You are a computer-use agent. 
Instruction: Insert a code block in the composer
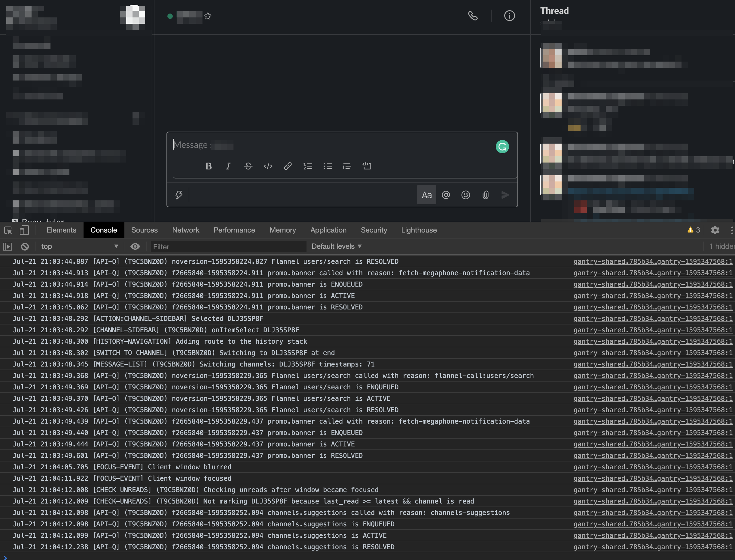point(367,166)
